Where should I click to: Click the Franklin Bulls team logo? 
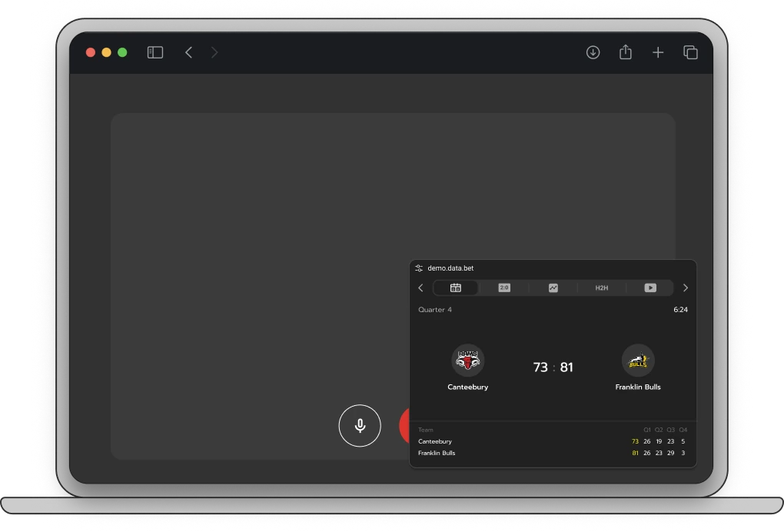638,360
